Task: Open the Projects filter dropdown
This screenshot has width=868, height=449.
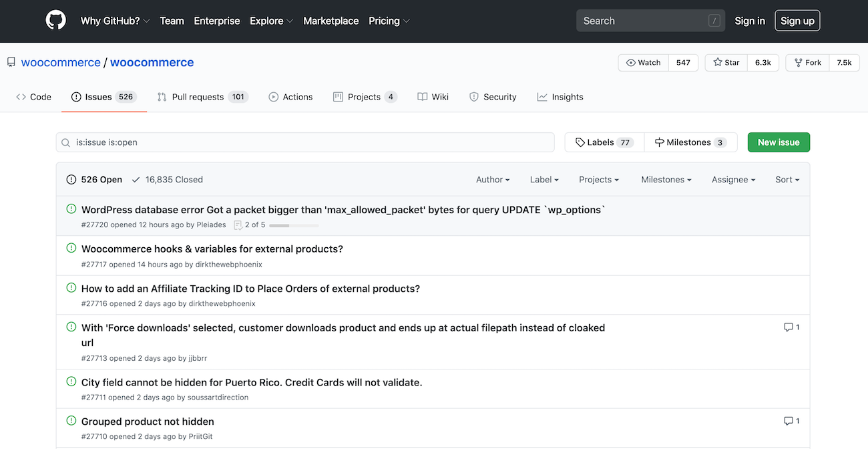Action: (599, 180)
